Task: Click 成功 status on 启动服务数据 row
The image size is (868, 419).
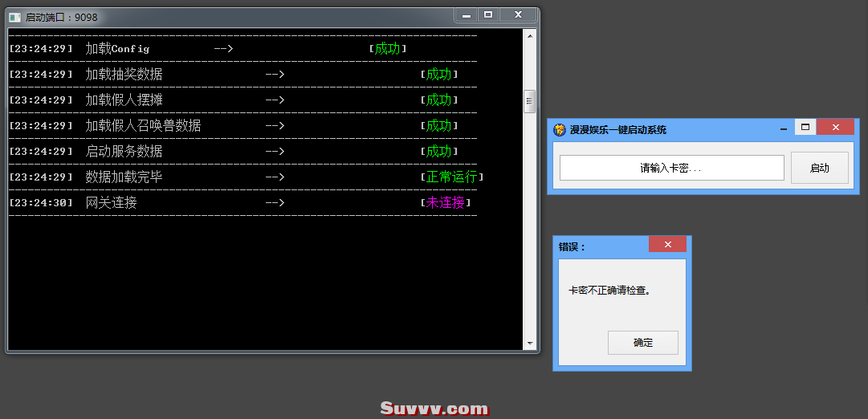Action: click(439, 151)
